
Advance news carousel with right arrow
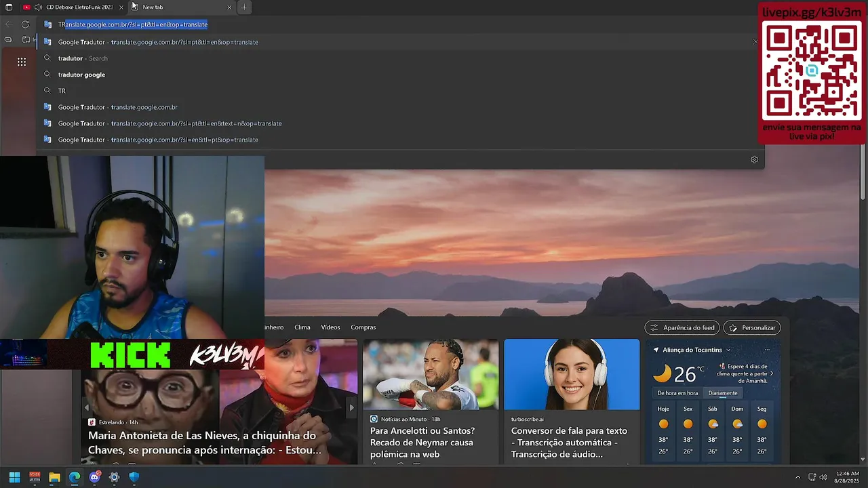click(351, 407)
